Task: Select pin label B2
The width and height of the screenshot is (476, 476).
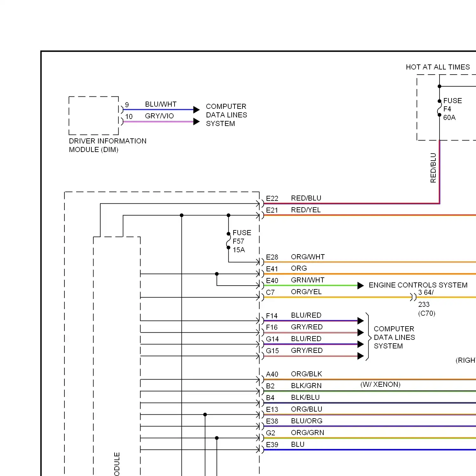Action: (x=270, y=386)
